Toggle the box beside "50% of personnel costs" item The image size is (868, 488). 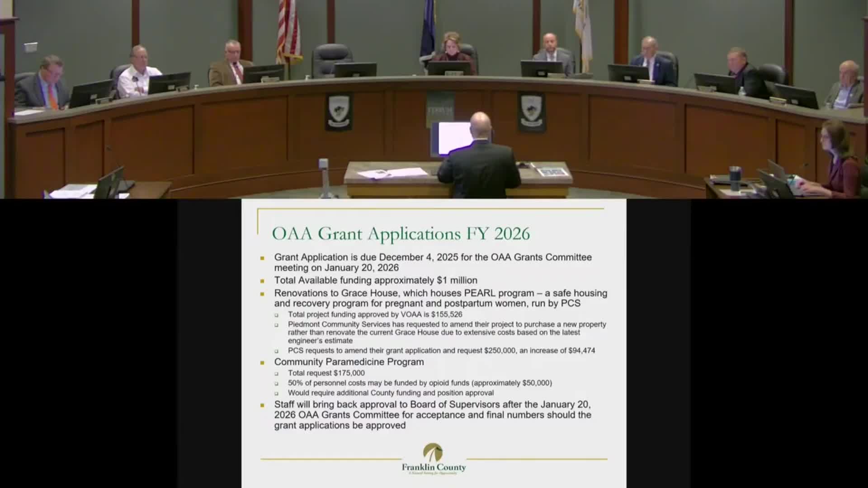pyautogui.click(x=276, y=383)
